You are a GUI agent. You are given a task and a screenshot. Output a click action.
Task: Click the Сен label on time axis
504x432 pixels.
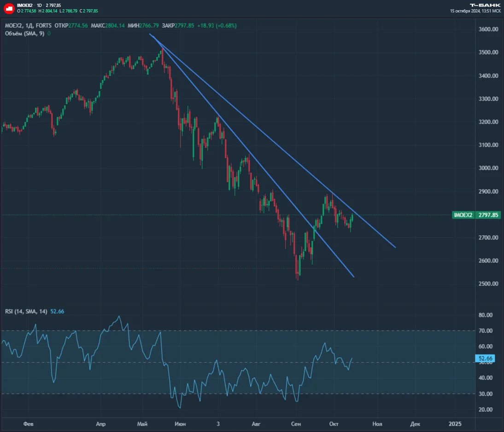296,424
